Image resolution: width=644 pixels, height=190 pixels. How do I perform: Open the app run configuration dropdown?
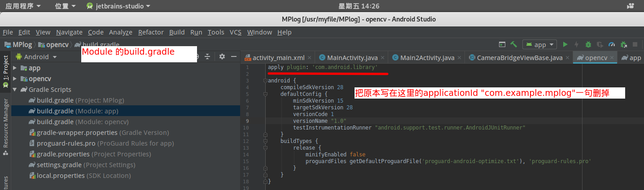coord(540,44)
